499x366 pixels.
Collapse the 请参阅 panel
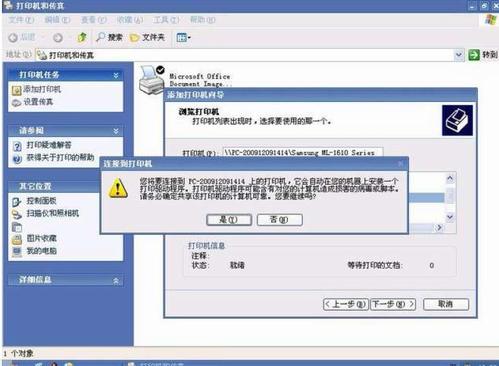116,131
